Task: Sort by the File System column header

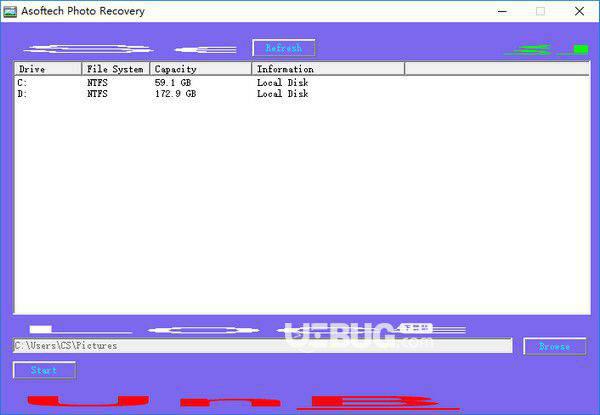Action: pyautogui.click(x=116, y=69)
